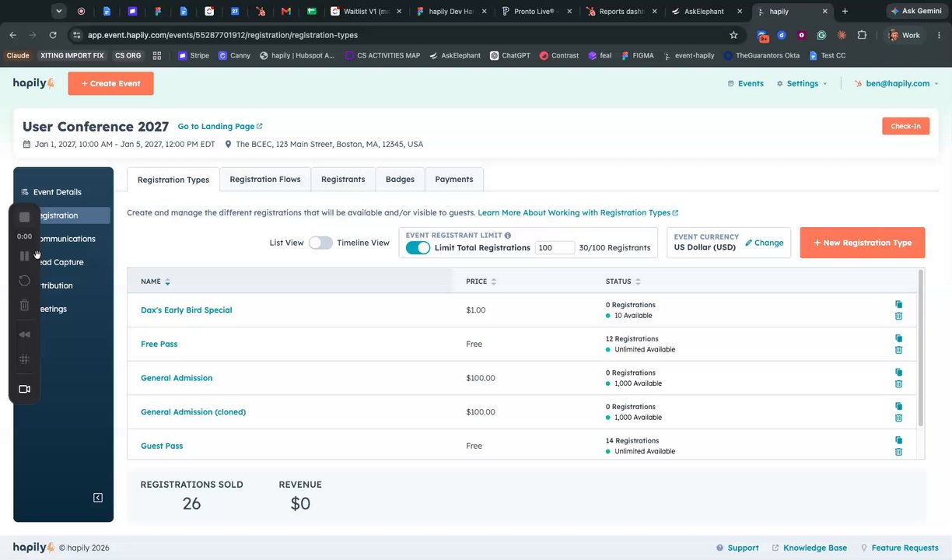Delete the Free Pass registration type
The width and height of the screenshot is (952, 560).
[898, 350]
